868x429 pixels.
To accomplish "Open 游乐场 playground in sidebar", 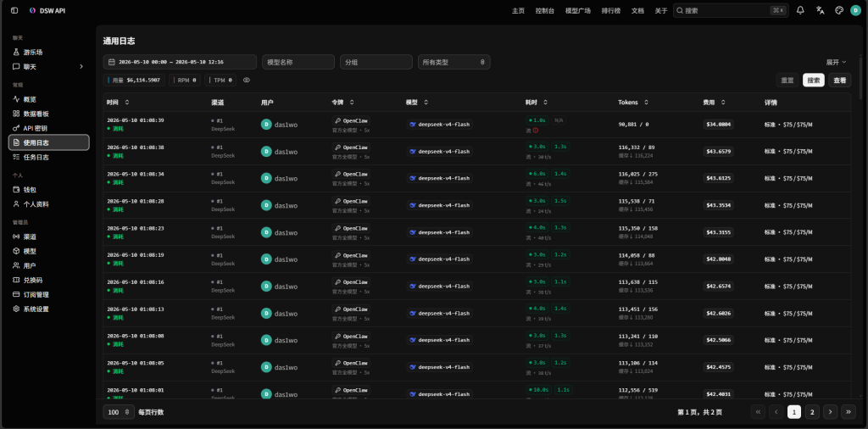I will 48,52.
